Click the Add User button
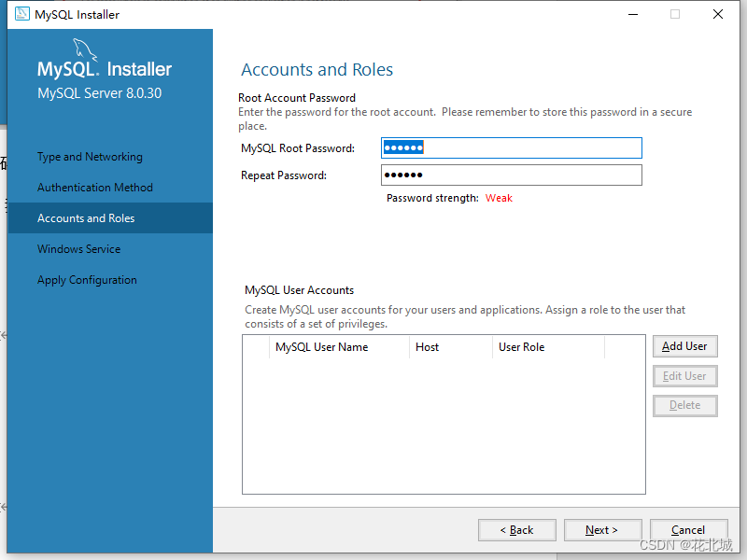Viewport: 747px width, 560px height. point(685,346)
